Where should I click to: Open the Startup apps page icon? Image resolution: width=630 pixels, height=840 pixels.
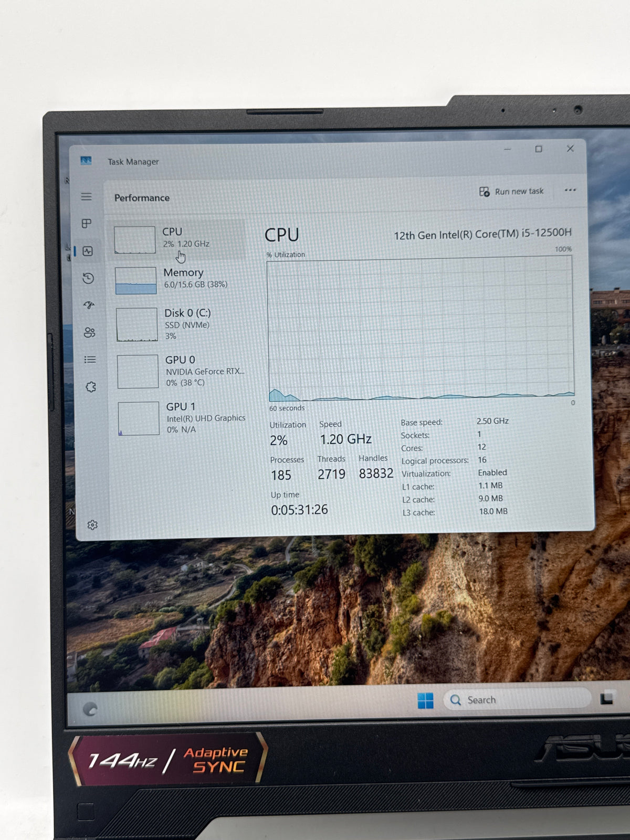[89, 305]
